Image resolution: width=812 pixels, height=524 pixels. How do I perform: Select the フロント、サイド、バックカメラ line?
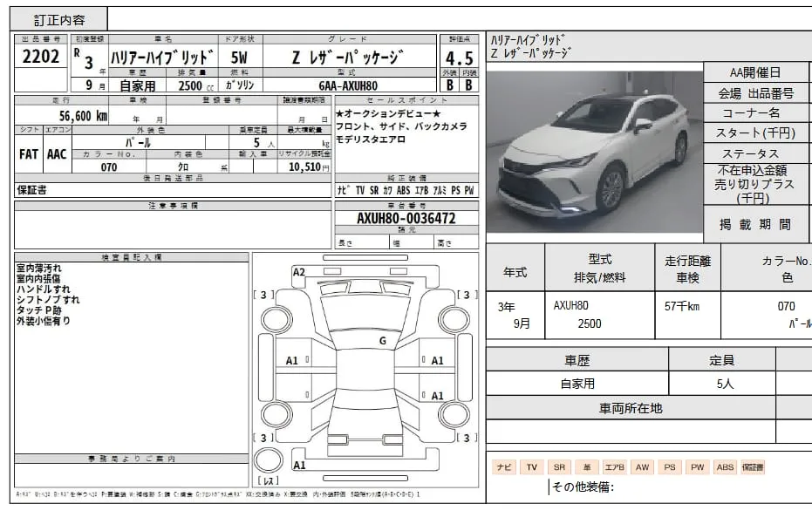[401, 126]
